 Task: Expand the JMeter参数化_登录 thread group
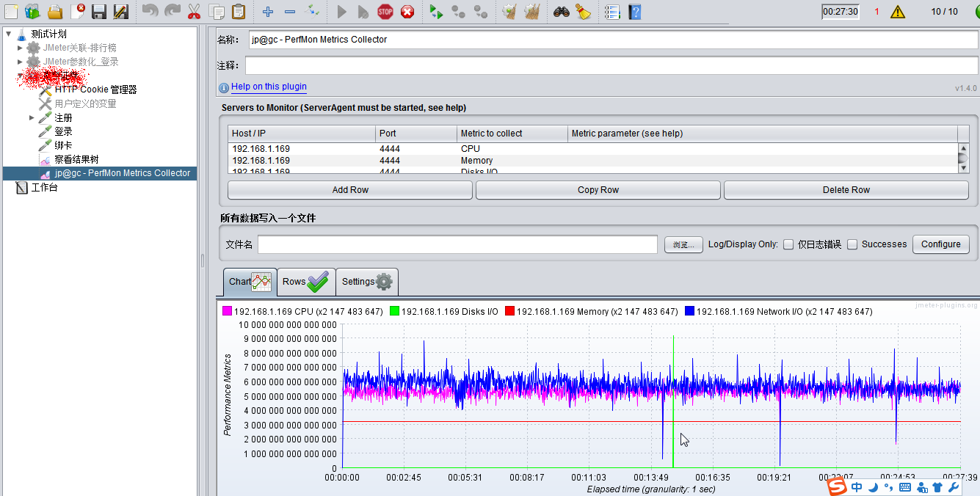pyautogui.click(x=21, y=62)
